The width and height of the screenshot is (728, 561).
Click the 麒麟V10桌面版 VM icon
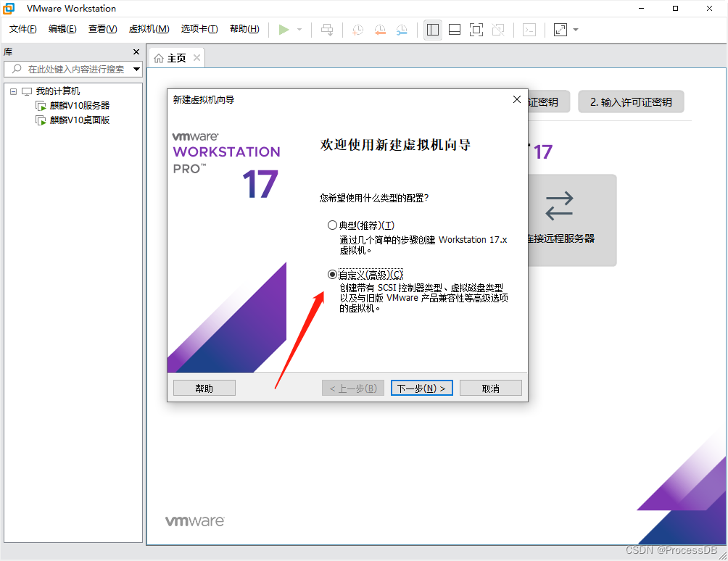click(41, 120)
